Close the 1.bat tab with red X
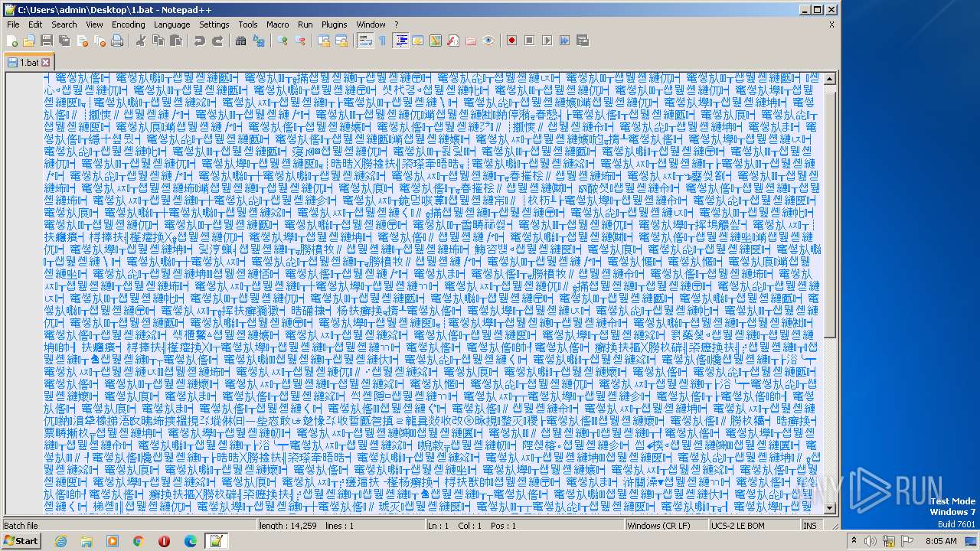Image resolution: width=980 pixels, height=551 pixels. point(46,63)
